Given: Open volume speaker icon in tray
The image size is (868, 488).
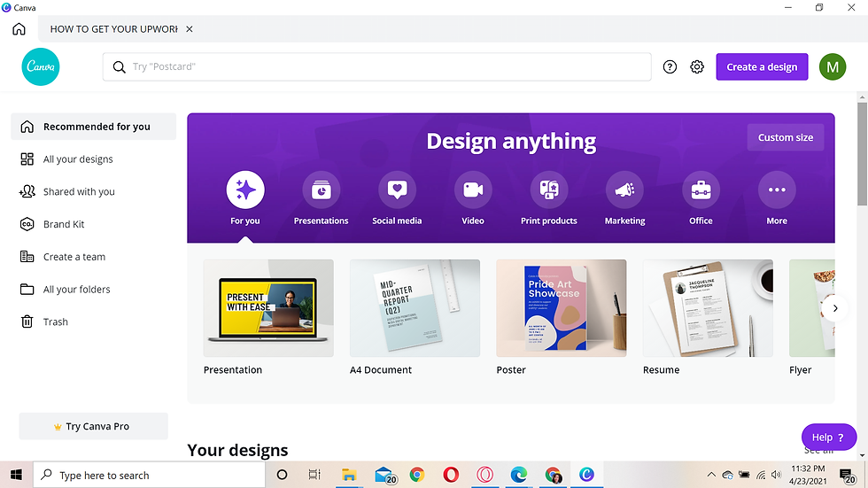Looking at the screenshot, I should pyautogui.click(x=776, y=475).
